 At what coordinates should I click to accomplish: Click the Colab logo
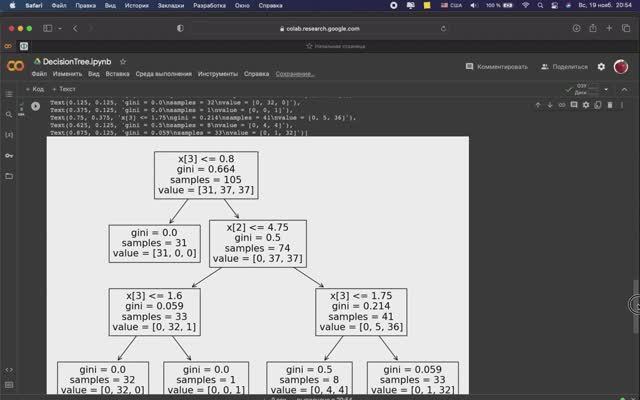pos(16,66)
